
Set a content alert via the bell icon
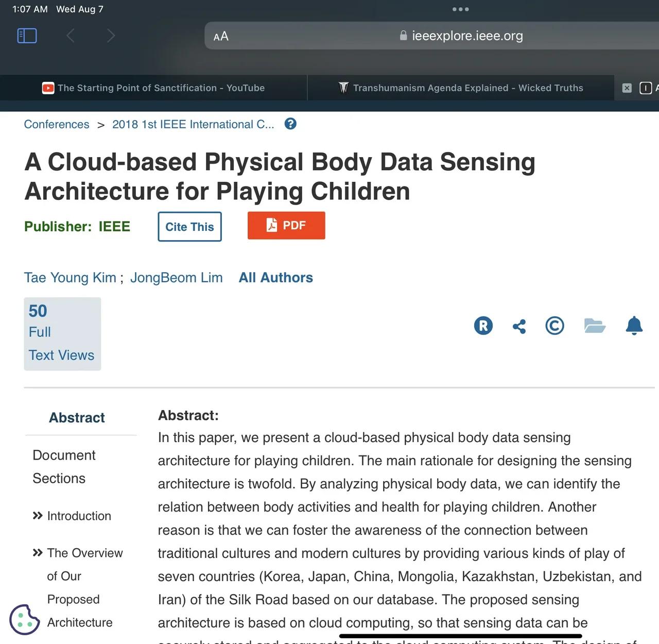pyautogui.click(x=634, y=326)
